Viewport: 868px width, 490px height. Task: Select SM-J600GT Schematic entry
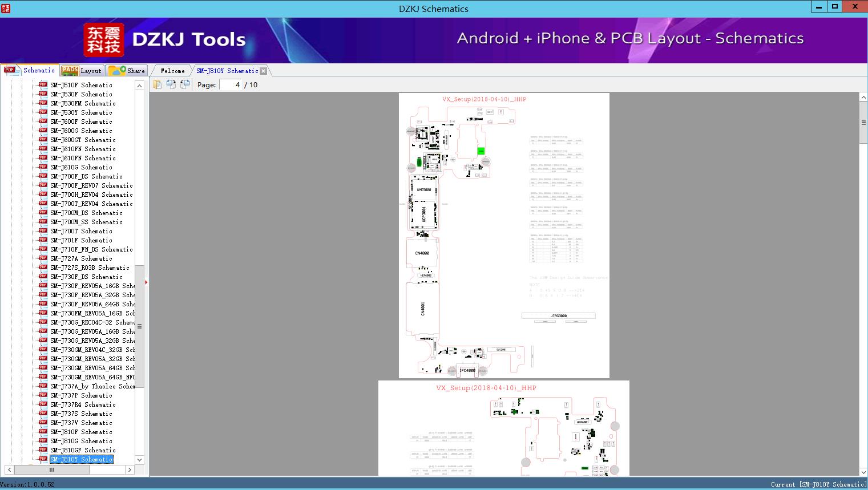pos(83,140)
